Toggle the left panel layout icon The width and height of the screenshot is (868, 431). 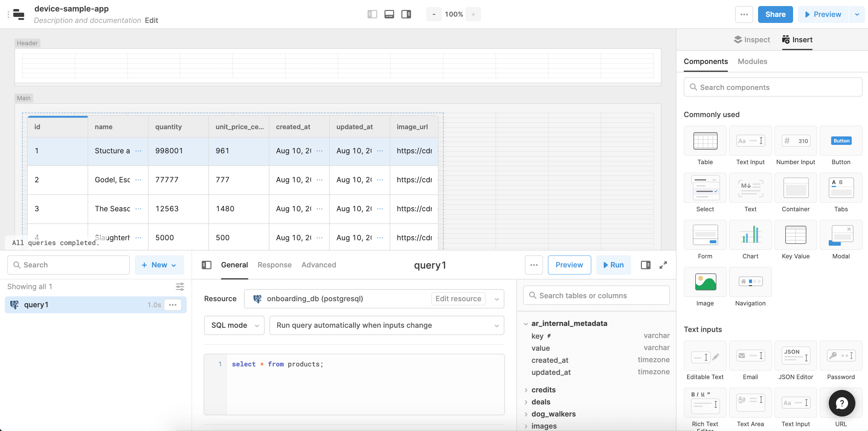coord(372,14)
